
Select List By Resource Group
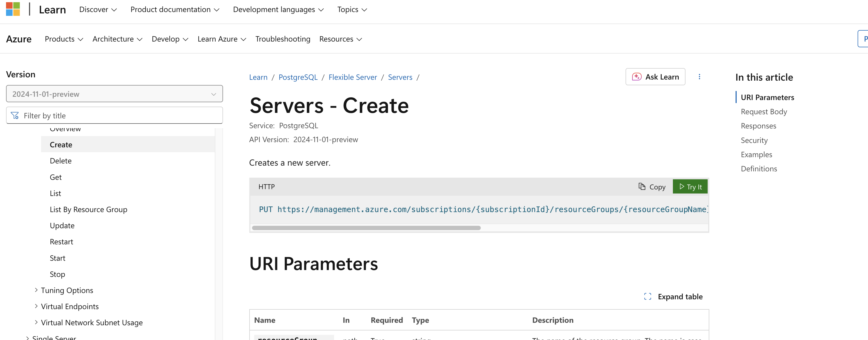[88, 209]
